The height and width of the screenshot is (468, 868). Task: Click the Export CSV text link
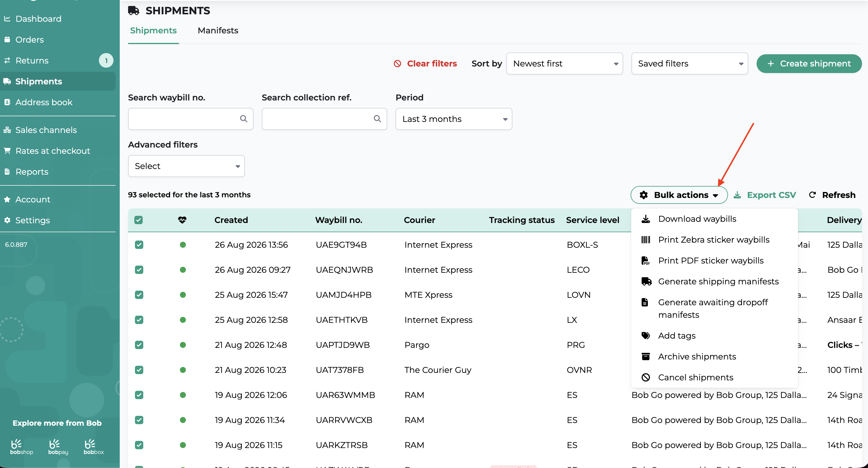pos(771,195)
